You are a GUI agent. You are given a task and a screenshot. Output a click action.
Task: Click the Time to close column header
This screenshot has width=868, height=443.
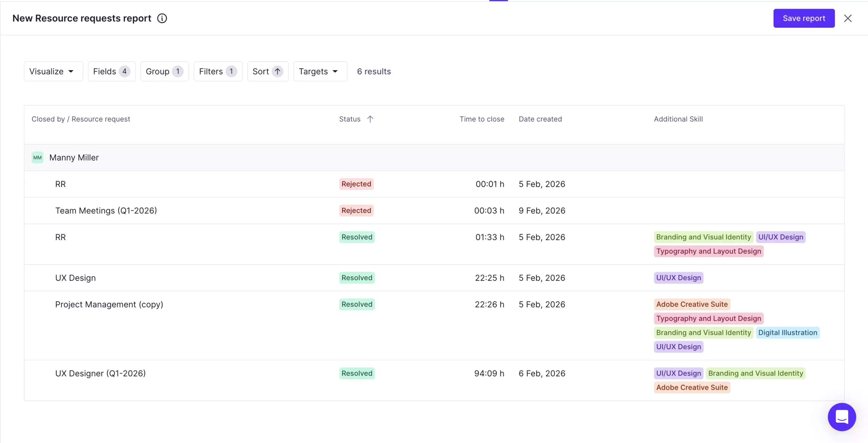(481, 119)
